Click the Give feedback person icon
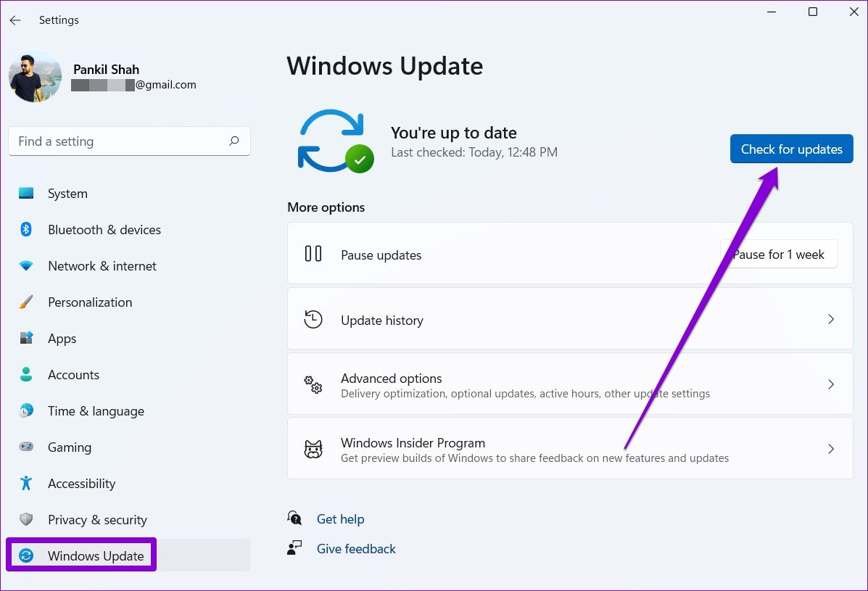Screen dimensions: 868x591 (x=294, y=547)
